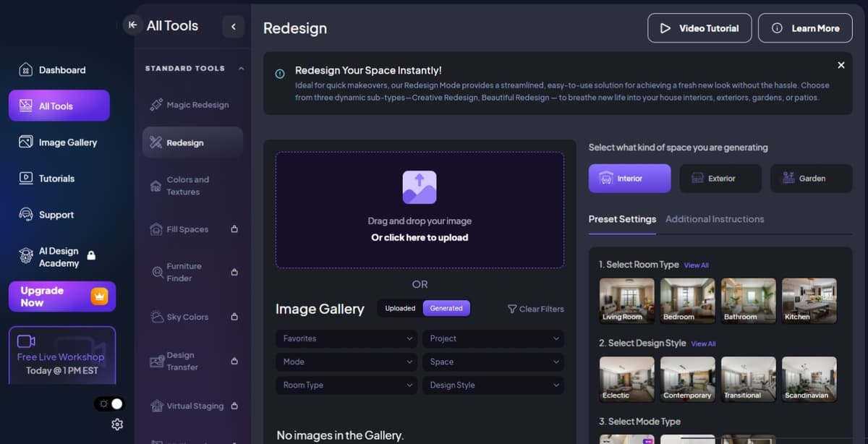Open the Virtual Staging tool
Screen dimensions: 868x444
(192, 406)
